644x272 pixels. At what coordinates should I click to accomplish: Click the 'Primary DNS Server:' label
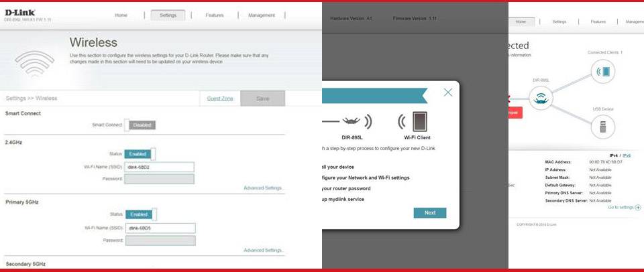point(564,193)
